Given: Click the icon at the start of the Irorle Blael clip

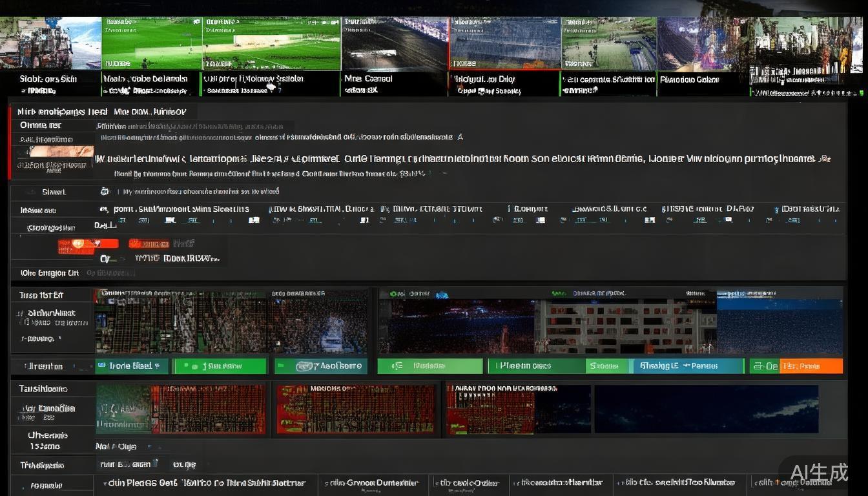Looking at the screenshot, I should 102,366.
